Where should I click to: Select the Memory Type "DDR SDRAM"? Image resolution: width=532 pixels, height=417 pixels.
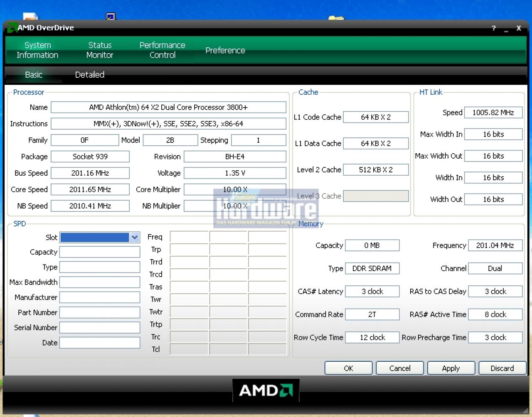click(372, 268)
